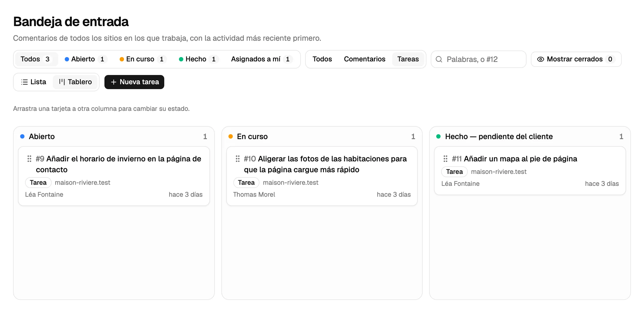Screen dimensions: 644x313
Task: Click the Abierto column header
Action: tap(42, 136)
